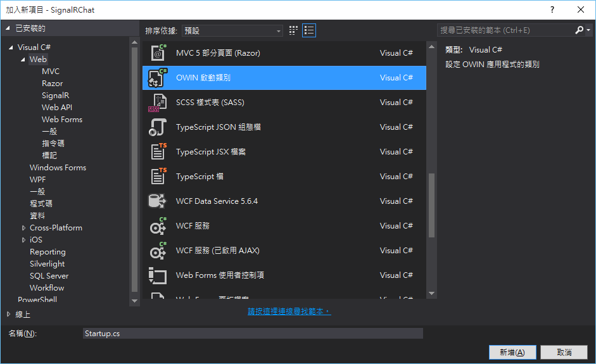This screenshot has width=596, height=364.
Task: Select the 程式碼 category
Action: coord(41,204)
